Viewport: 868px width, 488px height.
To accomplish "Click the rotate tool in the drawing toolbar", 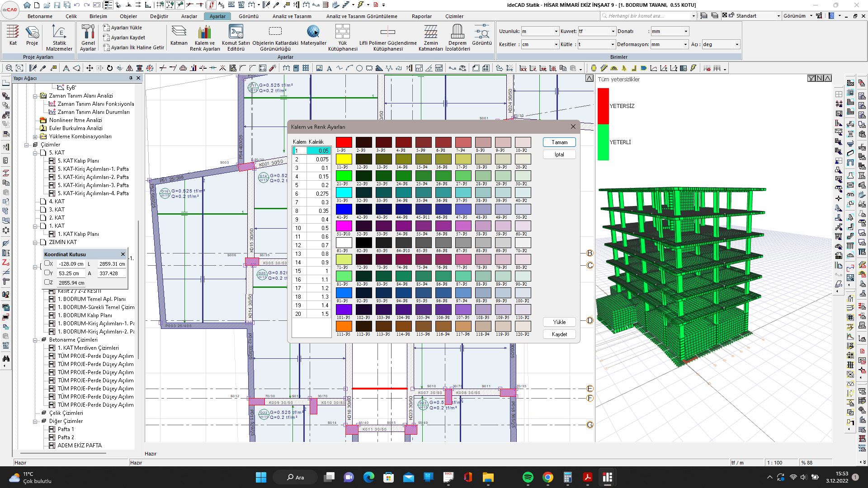I will pos(109,68).
